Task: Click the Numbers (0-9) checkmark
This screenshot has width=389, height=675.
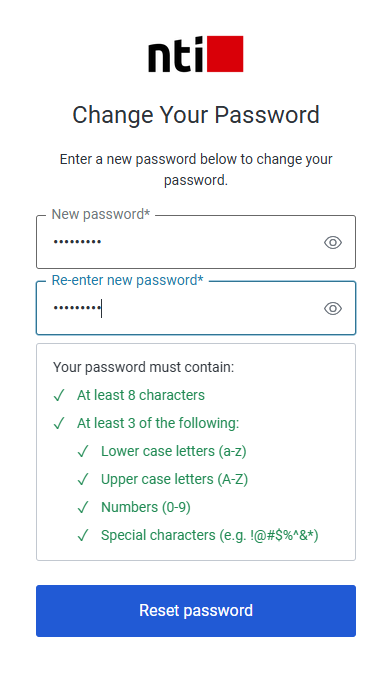Action: 83,507
